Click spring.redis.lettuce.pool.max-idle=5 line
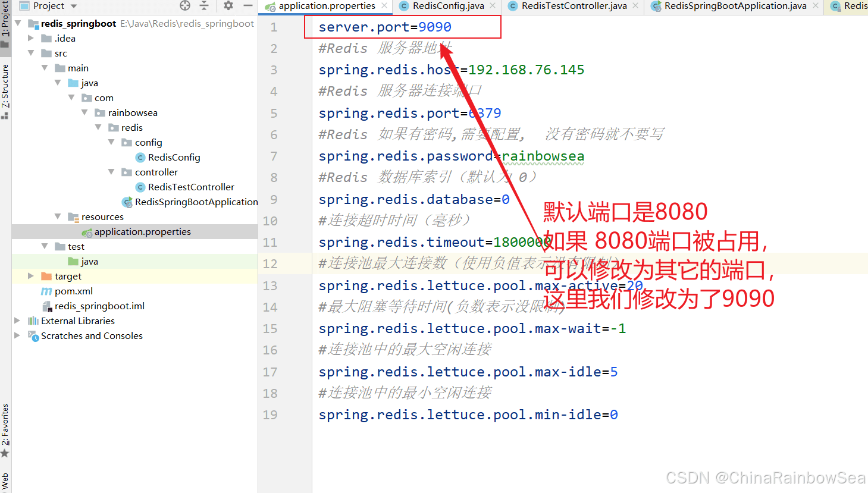868x493 pixels. tap(468, 372)
